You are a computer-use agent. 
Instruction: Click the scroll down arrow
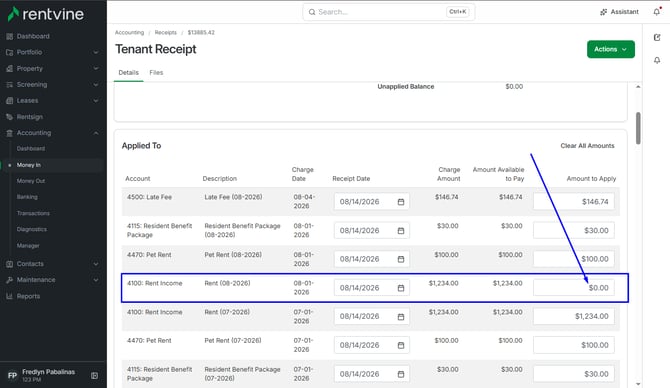point(638,384)
